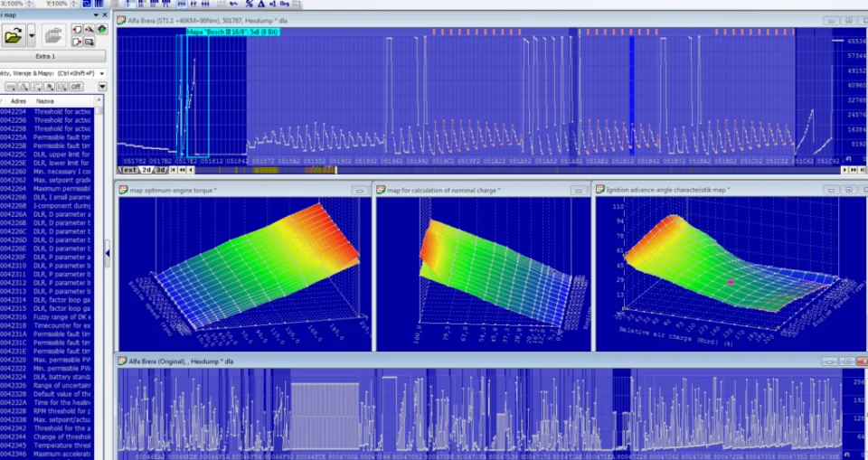Toggle the Off filter button
868x460 pixels.
pyautogui.click(x=76, y=87)
